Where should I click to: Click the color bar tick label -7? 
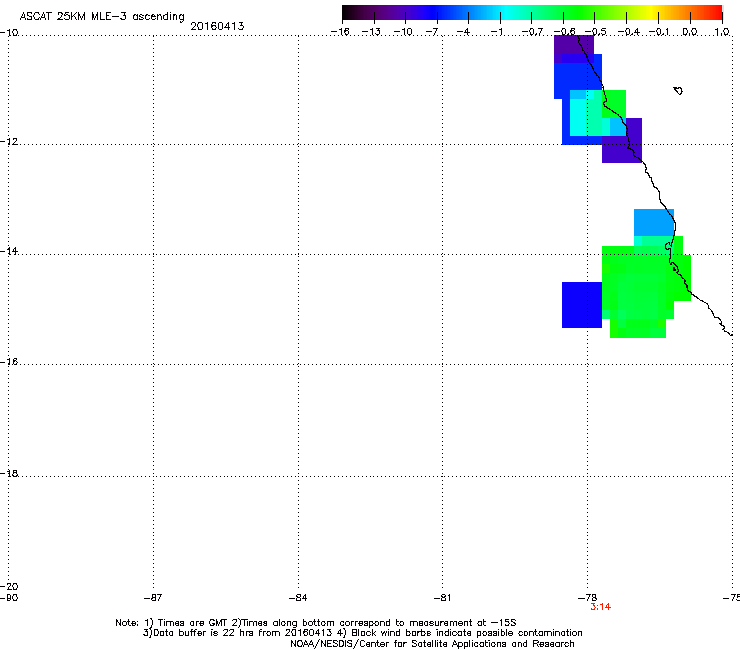(x=432, y=32)
